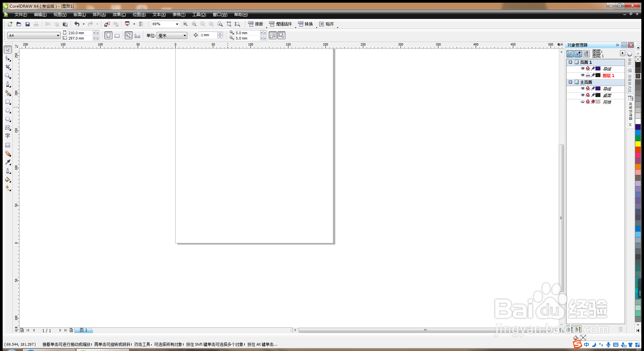
Task: Paste from clipboard icon
Action: point(65,24)
